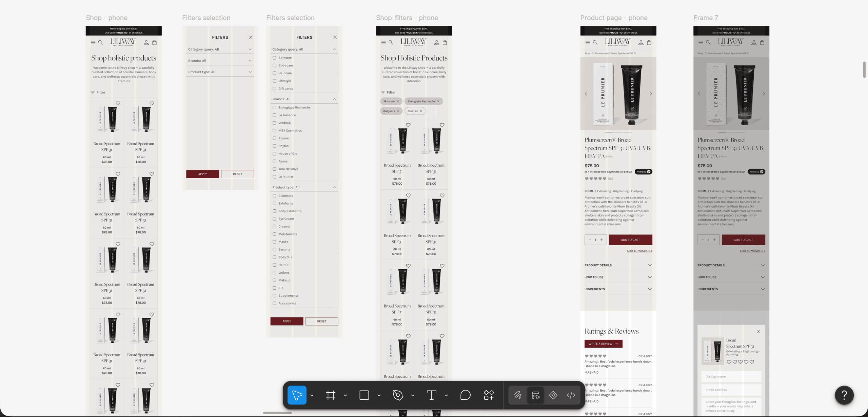Open Move tool options dropdown arrow

(312, 395)
